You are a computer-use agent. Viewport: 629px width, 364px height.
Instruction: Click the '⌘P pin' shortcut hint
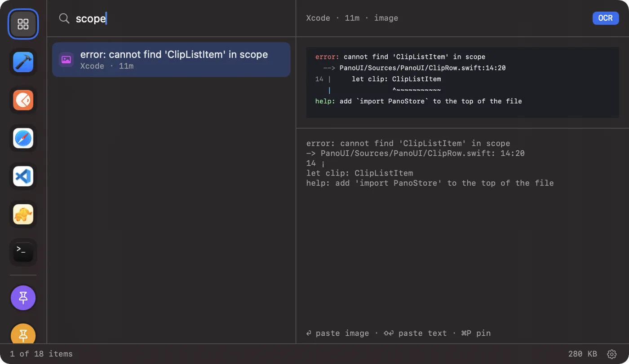click(x=476, y=333)
